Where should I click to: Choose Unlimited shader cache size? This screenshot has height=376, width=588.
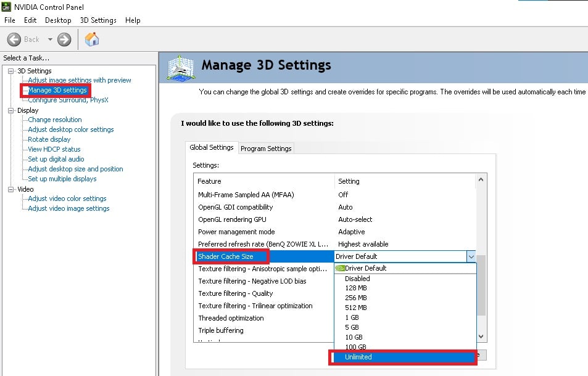(x=358, y=357)
